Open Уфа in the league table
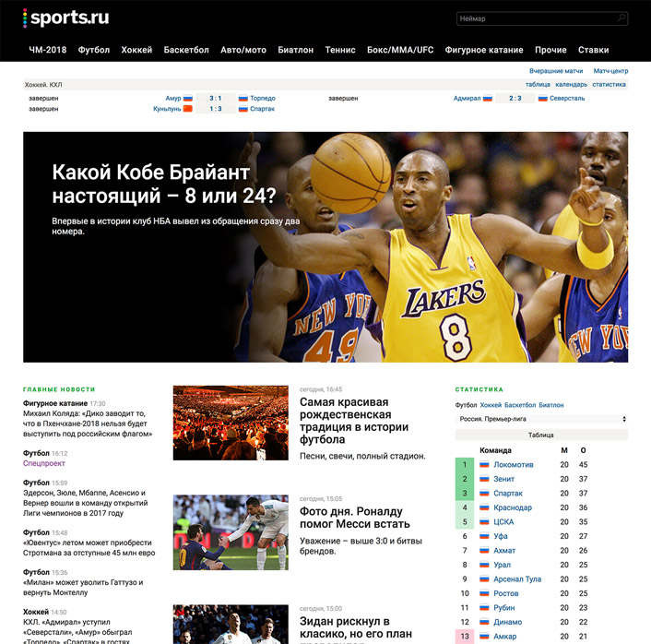Viewport: 651px width, 644px height. [501, 536]
